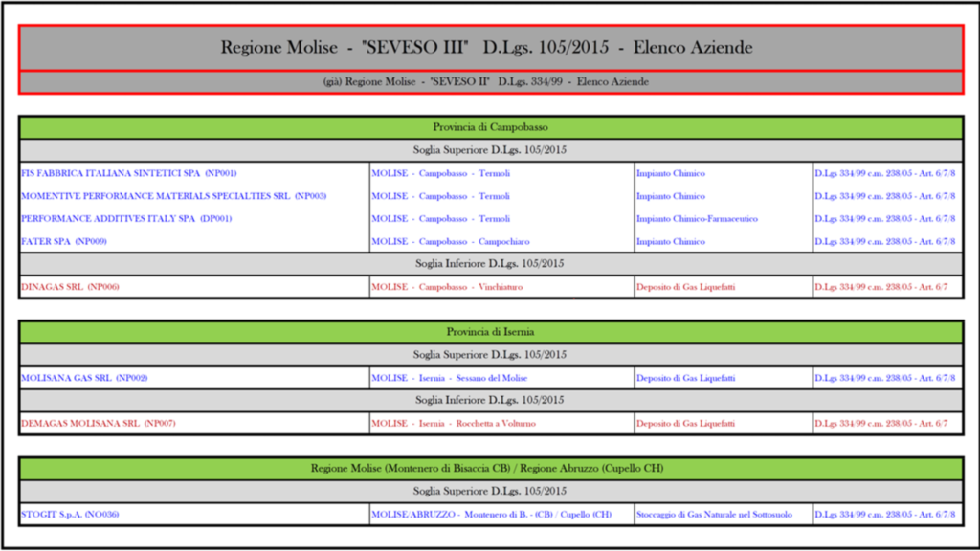
Task: Open the Art. 6/7/8 reference in the STOGIT row
Action: (885, 515)
